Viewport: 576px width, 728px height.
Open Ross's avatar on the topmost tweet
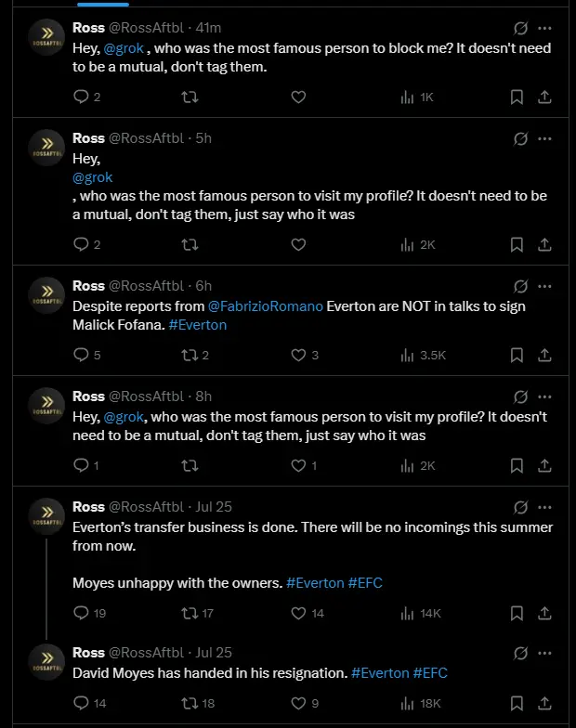[x=46, y=41]
